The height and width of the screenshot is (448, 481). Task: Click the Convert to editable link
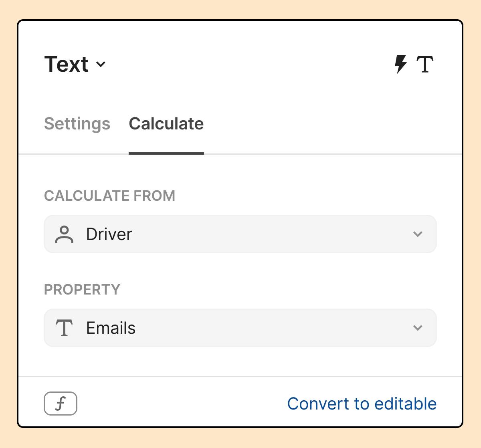pos(362,404)
